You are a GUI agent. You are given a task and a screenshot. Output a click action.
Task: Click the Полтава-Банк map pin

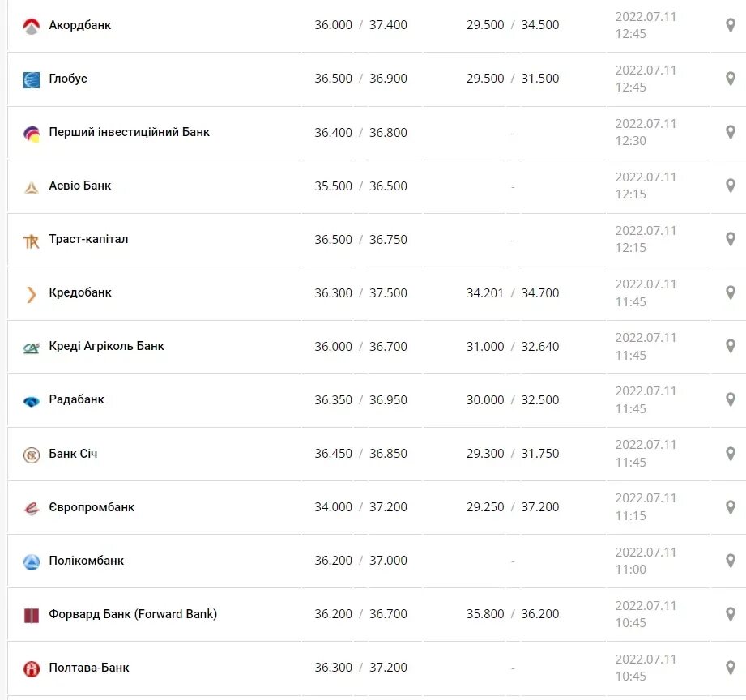[x=731, y=668]
